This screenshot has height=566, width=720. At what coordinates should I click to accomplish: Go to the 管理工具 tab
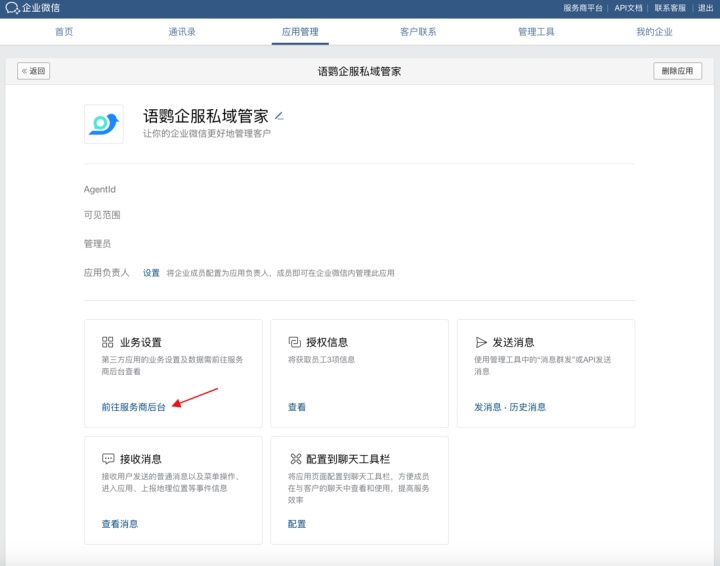coord(536,32)
